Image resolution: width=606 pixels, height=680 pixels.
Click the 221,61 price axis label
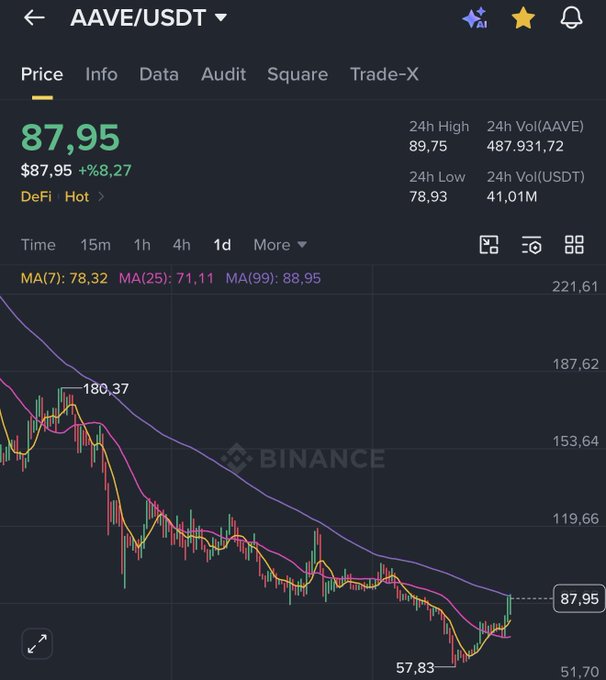pos(575,287)
